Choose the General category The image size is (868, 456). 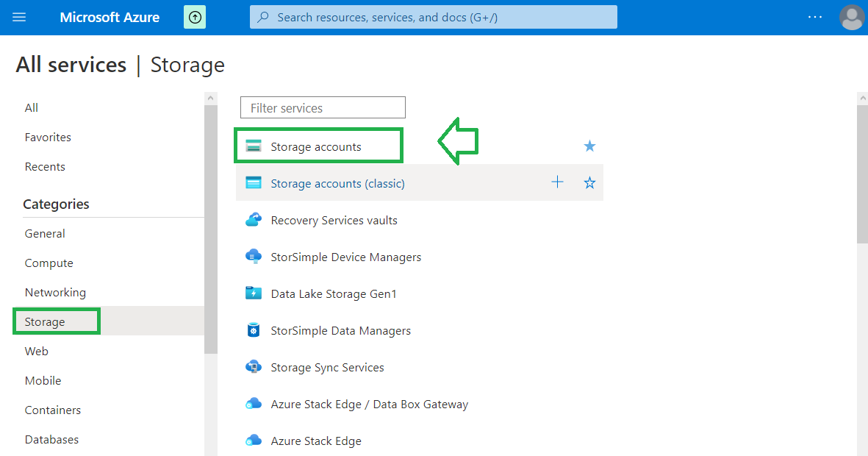tap(45, 234)
